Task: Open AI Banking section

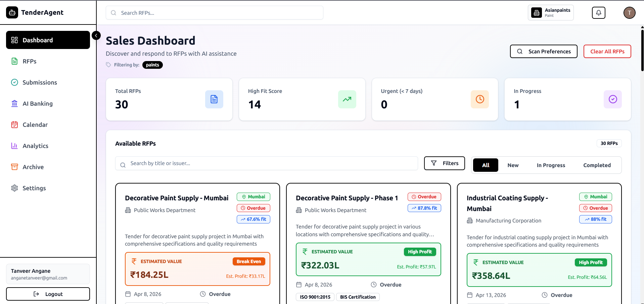Action: (x=48, y=103)
